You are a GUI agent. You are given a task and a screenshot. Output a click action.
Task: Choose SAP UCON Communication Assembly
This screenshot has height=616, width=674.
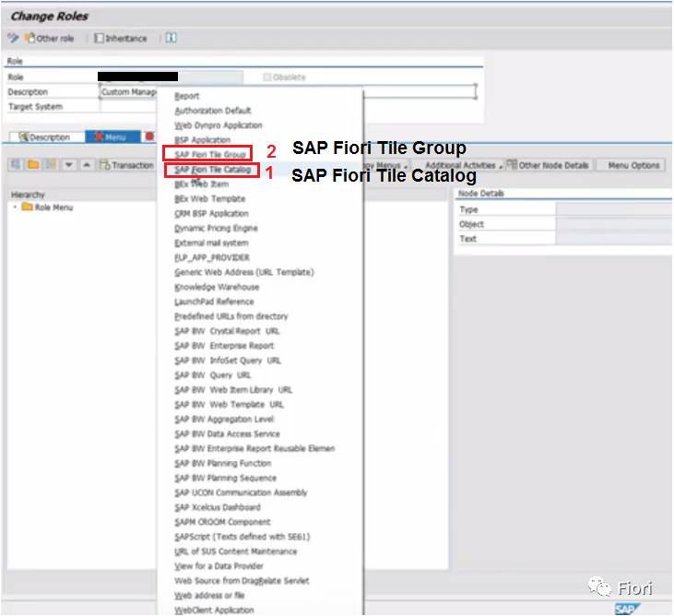pos(241,492)
